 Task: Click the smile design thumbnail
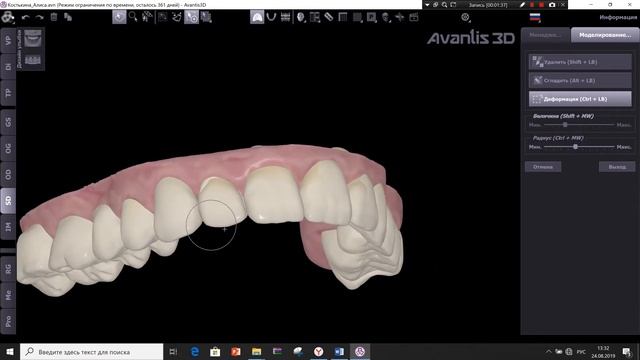[x=33, y=39]
